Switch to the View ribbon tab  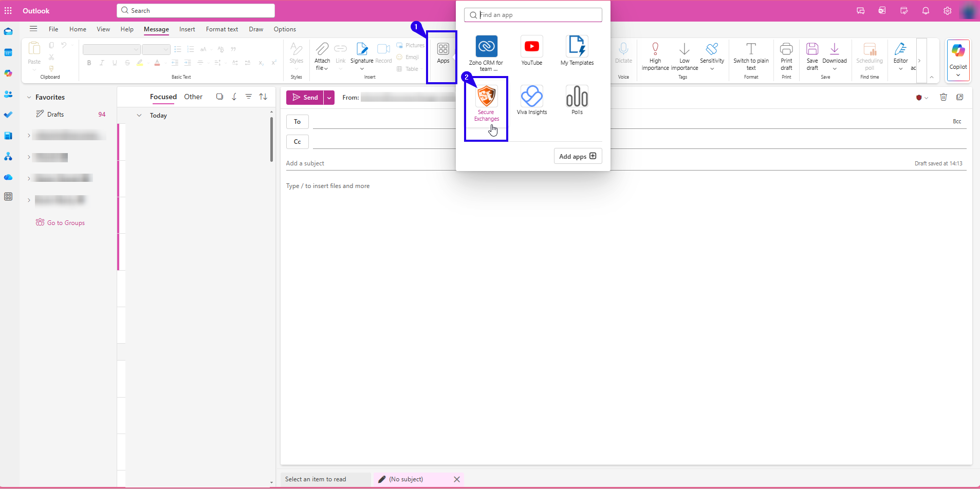tap(103, 29)
